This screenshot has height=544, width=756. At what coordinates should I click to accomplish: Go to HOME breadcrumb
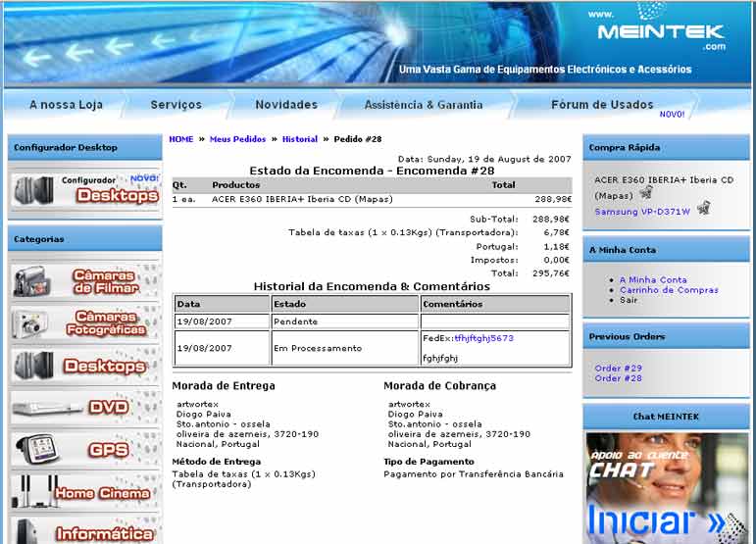pos(180,139)
